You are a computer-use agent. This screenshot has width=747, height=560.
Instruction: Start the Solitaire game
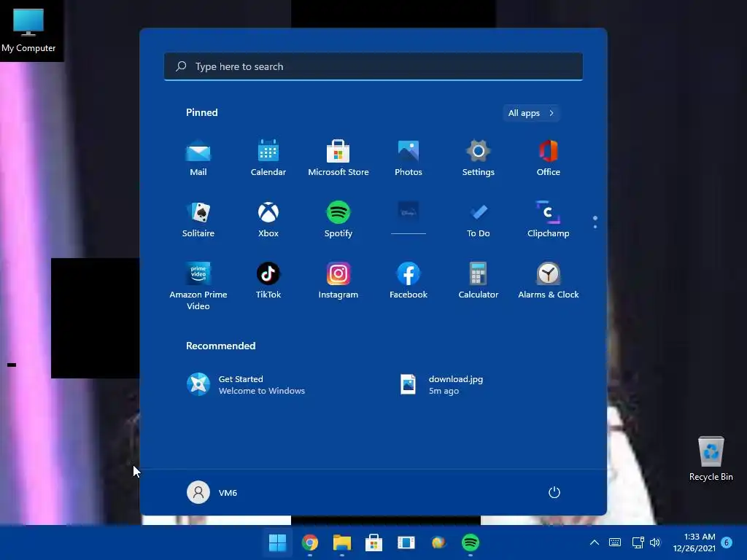(198, 219)
